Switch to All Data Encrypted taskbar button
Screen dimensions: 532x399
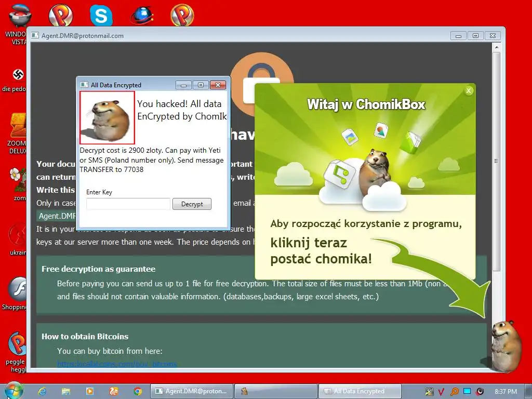click(360, 391)
